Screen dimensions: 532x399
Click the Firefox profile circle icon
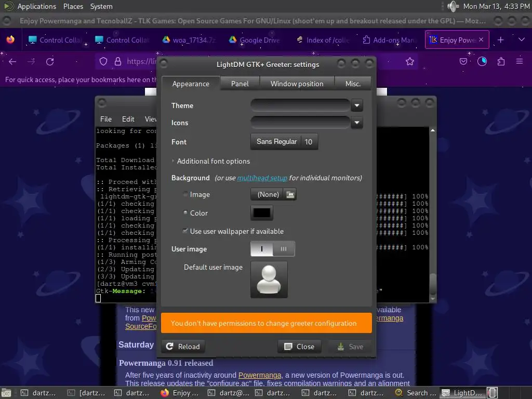tap(482, 61)
